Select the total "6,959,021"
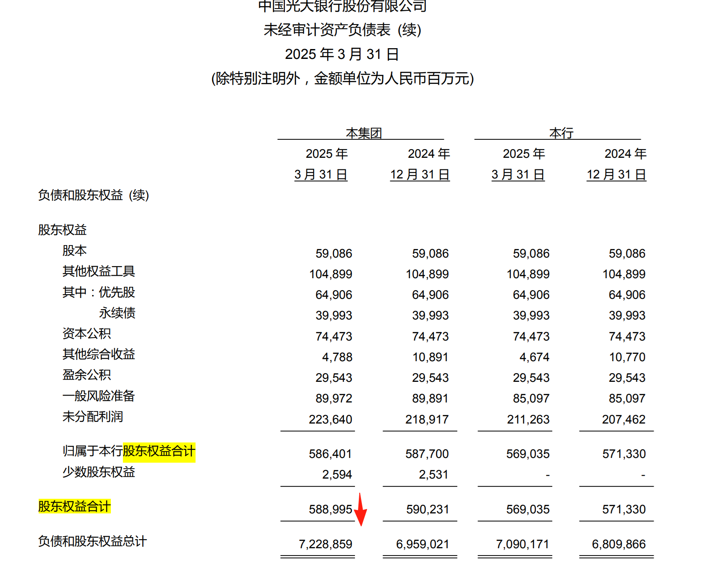The height and width of the screenshot is (562, 728). (x=422, y=544)
